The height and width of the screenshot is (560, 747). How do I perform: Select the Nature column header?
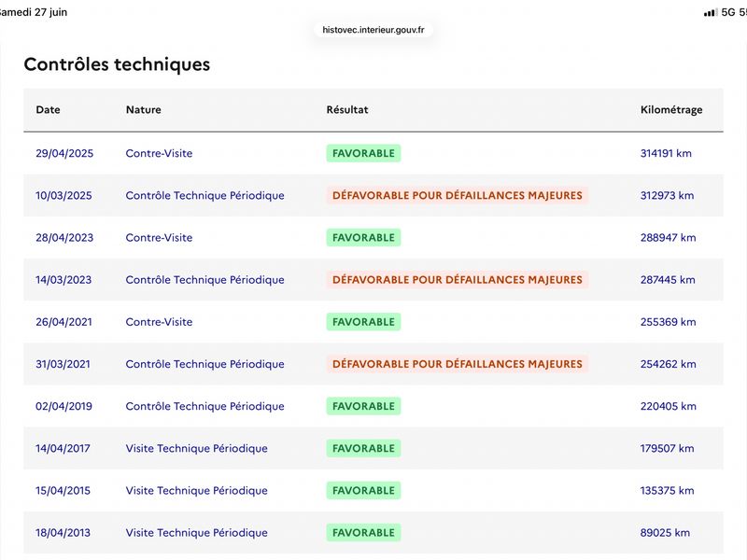pyautogui.click(x=144, y=109)
